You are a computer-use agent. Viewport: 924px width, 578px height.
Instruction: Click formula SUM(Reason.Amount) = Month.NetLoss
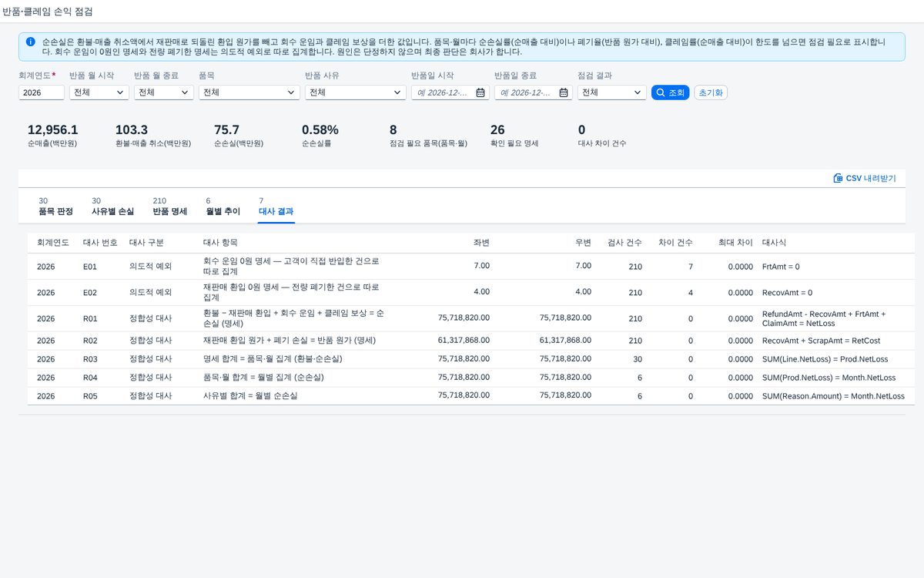(833, 396)
